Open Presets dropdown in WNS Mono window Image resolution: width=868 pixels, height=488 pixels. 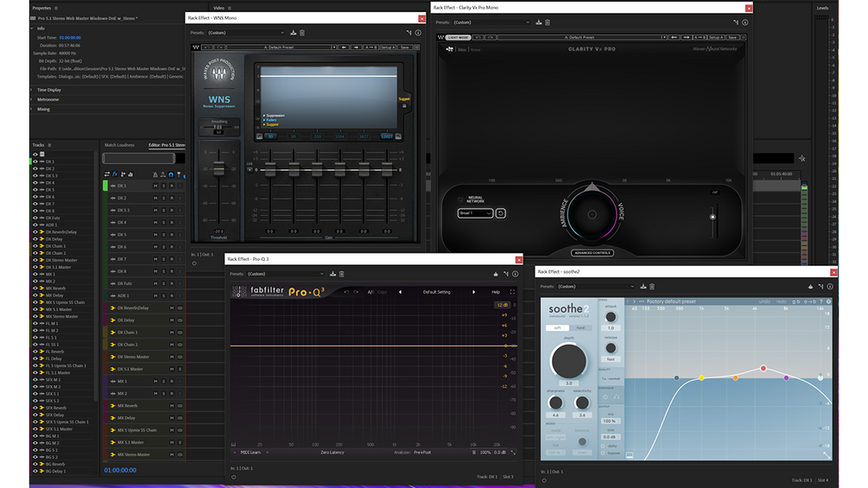246,33
